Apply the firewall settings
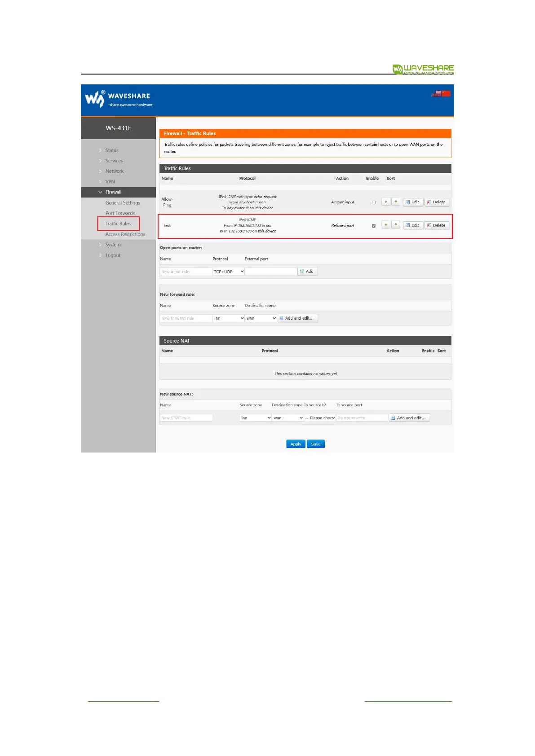 [x=296, y=444]
